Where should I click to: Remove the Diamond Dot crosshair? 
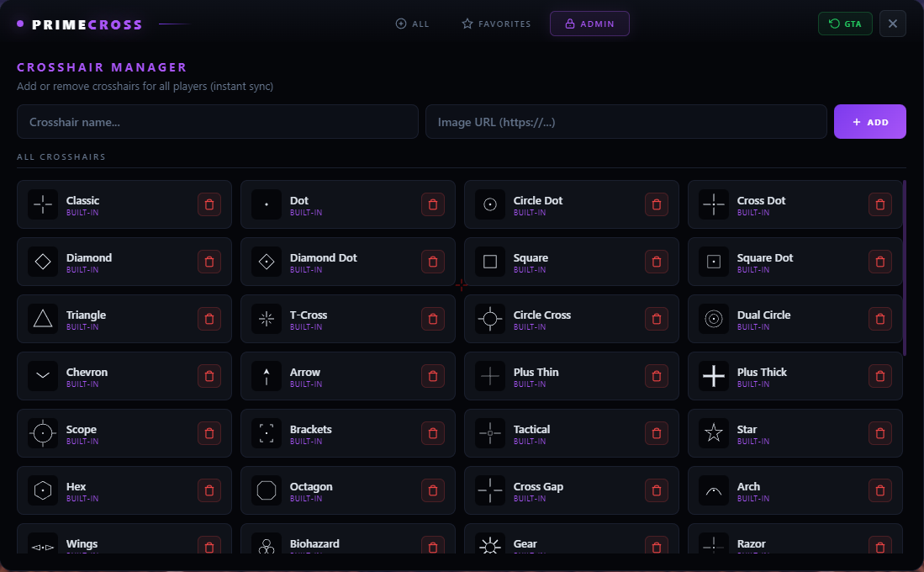coord(433,262)
